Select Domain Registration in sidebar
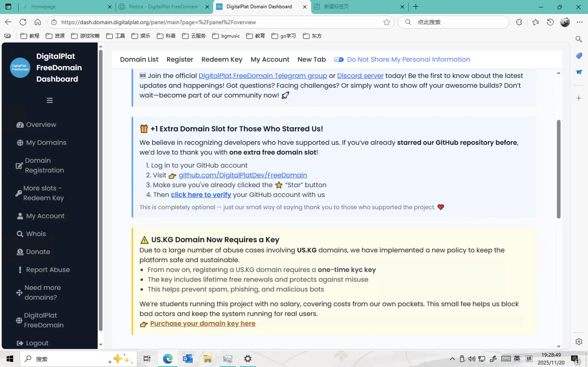The image size is (588, 367). point(44,166)
